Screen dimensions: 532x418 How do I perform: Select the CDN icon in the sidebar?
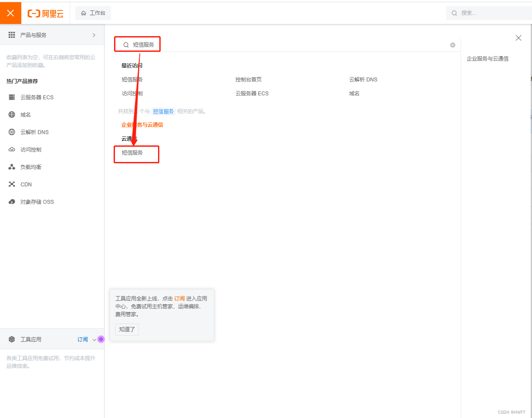click(12, 184)
